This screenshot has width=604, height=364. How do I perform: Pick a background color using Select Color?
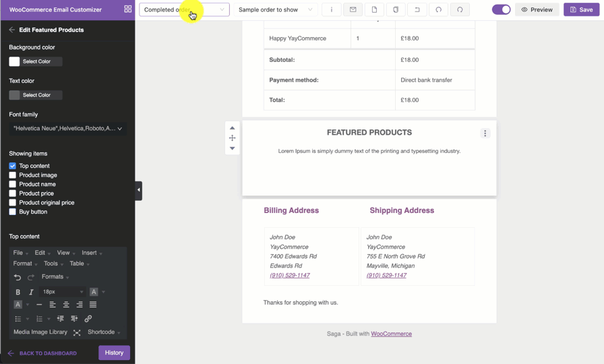pos(36,61)
